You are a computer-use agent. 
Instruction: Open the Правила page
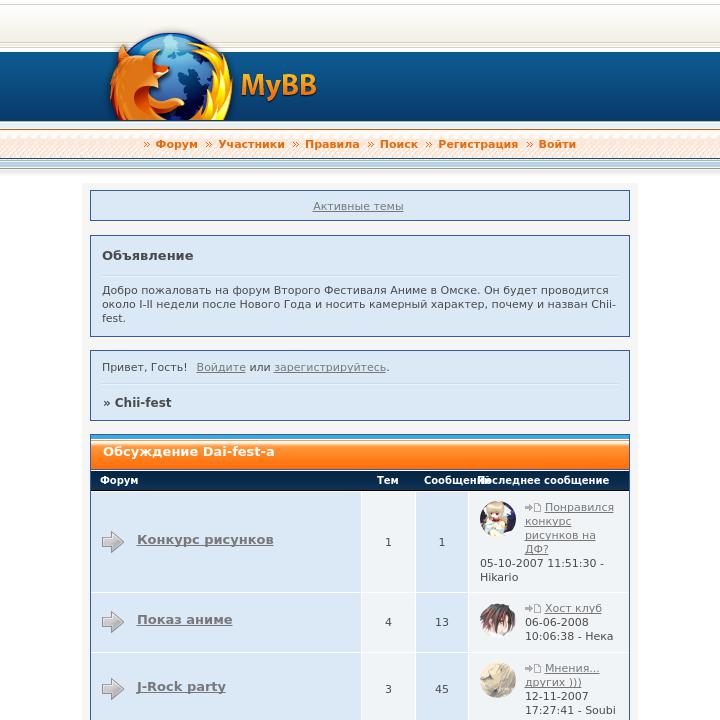click(332, 144)
